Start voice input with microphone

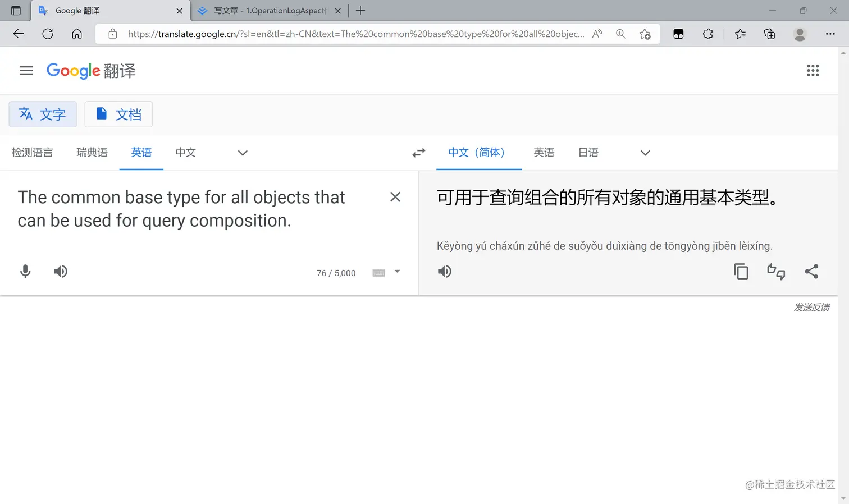tap(25, 272)
